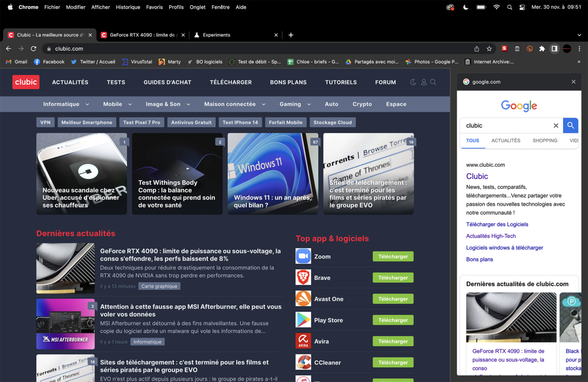The image size is (588, 382).
Task: Open the Wi-Fi status menu
Action: pyautogui.click(x=496, y=7)
